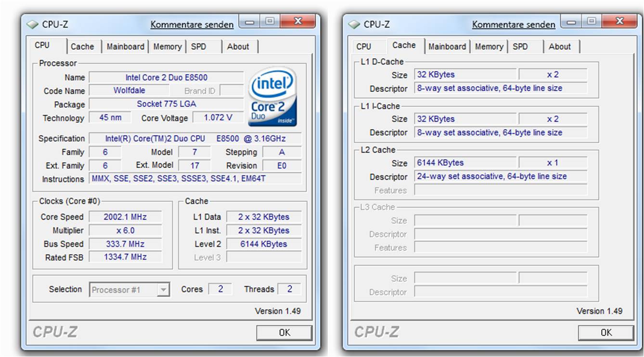Open About tab in left window

[238, 47]
